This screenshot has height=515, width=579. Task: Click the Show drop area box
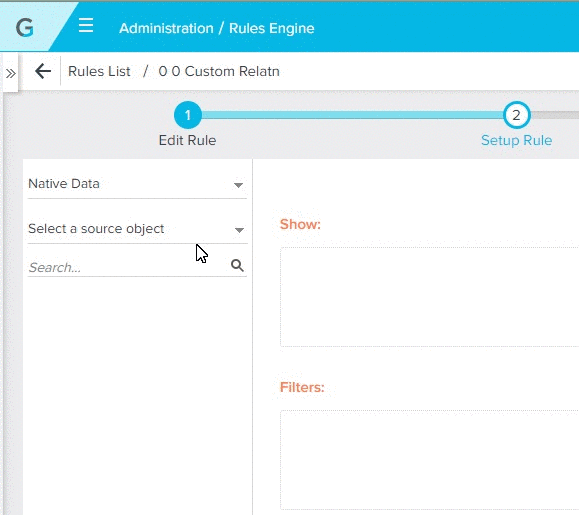[x=429, y=297]
